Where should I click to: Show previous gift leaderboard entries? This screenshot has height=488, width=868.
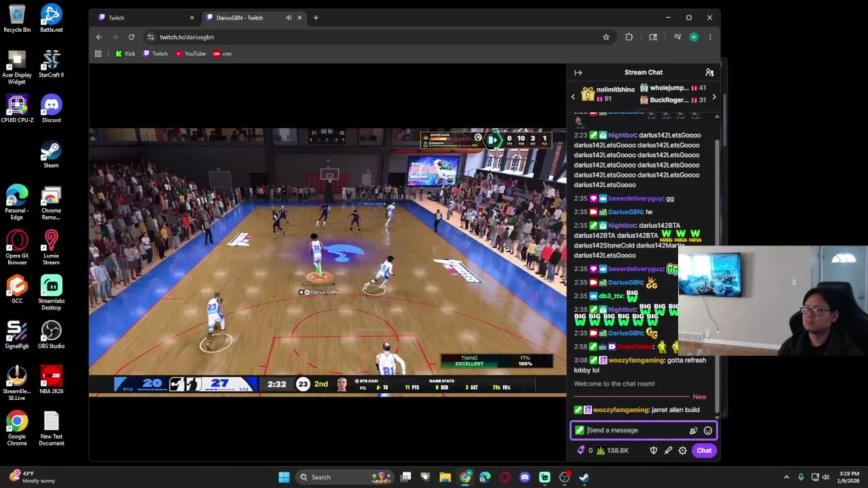coord(573,97)
